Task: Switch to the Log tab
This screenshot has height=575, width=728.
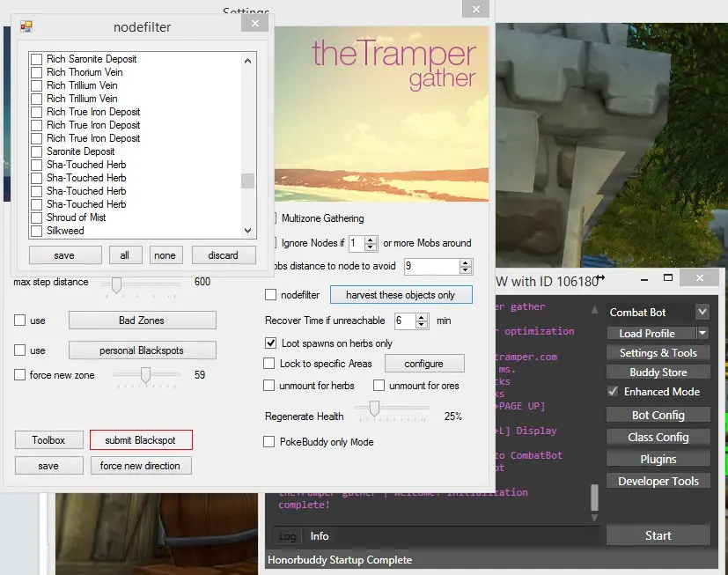Action: (x=287, y=535)
